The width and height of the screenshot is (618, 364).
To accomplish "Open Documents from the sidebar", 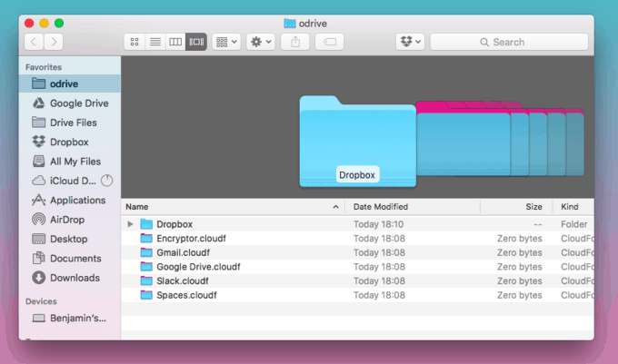I will pos(70,258).
